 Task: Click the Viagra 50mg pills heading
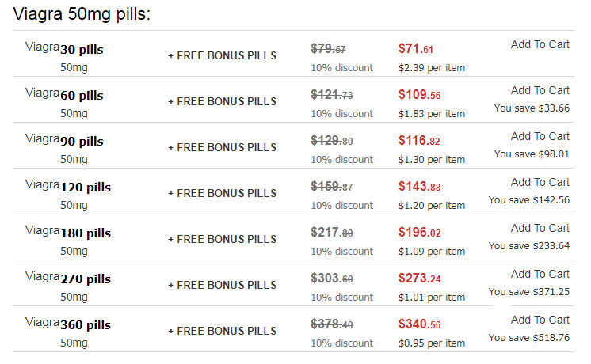click(82, 14)
